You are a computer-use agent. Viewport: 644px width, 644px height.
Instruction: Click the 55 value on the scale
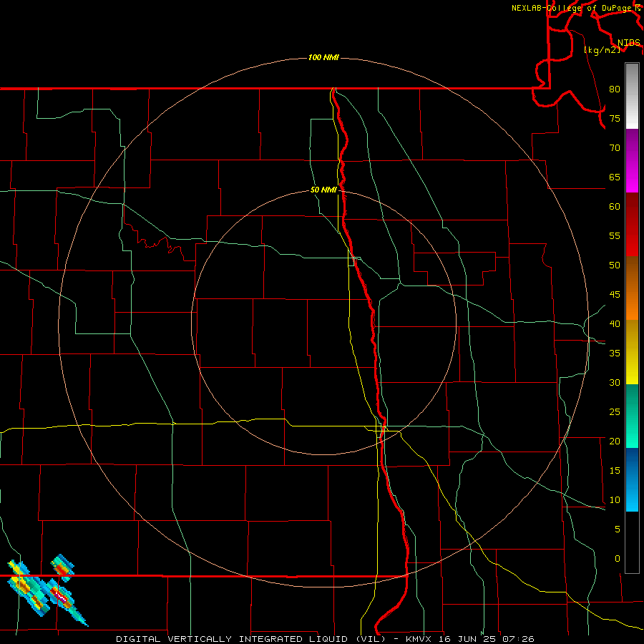pyautogui.click(x=615, y=236)
